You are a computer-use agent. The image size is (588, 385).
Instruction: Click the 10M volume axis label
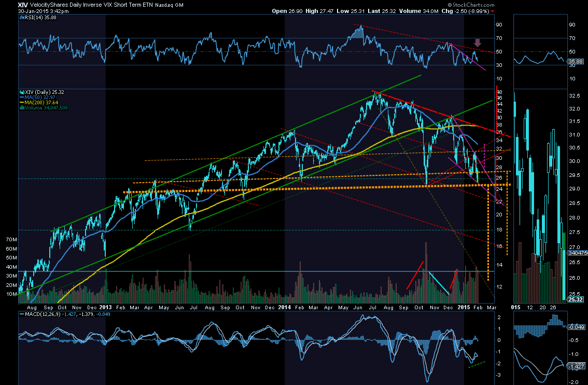pyautogui.click(x=11, y=294)
